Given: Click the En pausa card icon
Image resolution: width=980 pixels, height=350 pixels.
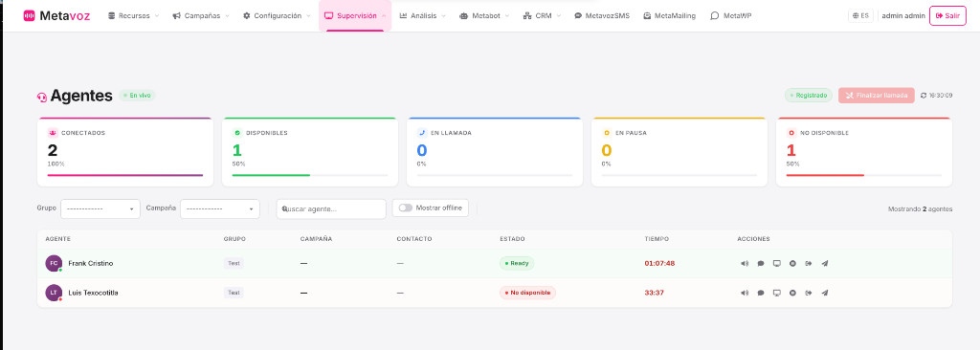Looking at the screenshot, I should [x=606, y=133].
